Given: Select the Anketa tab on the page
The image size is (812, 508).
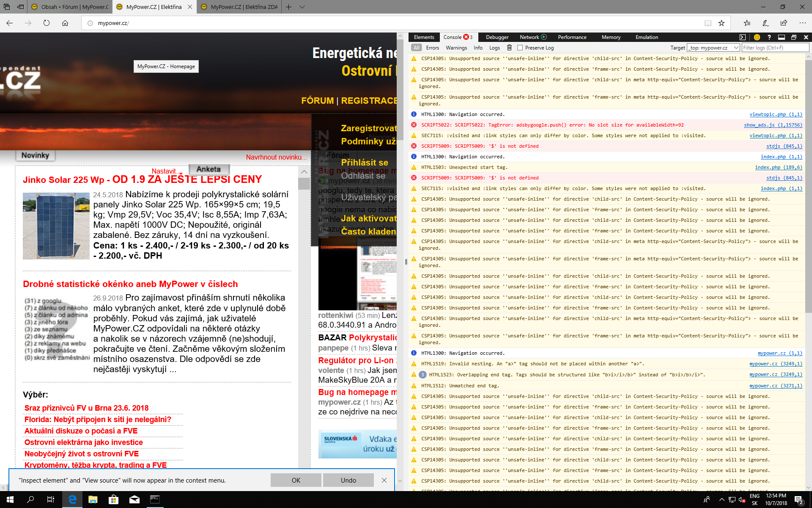Looking at the screenshot, I should pyautogui.click(x=208, y=169).
